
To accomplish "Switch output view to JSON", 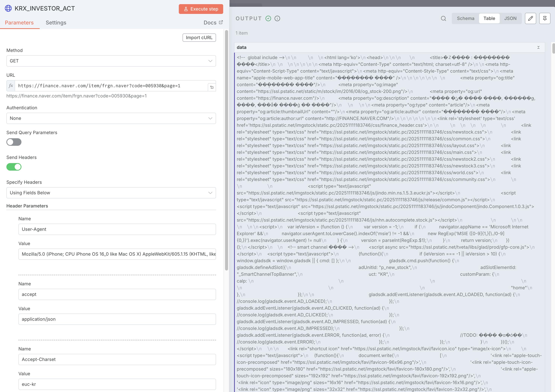I will click(510, 18).
